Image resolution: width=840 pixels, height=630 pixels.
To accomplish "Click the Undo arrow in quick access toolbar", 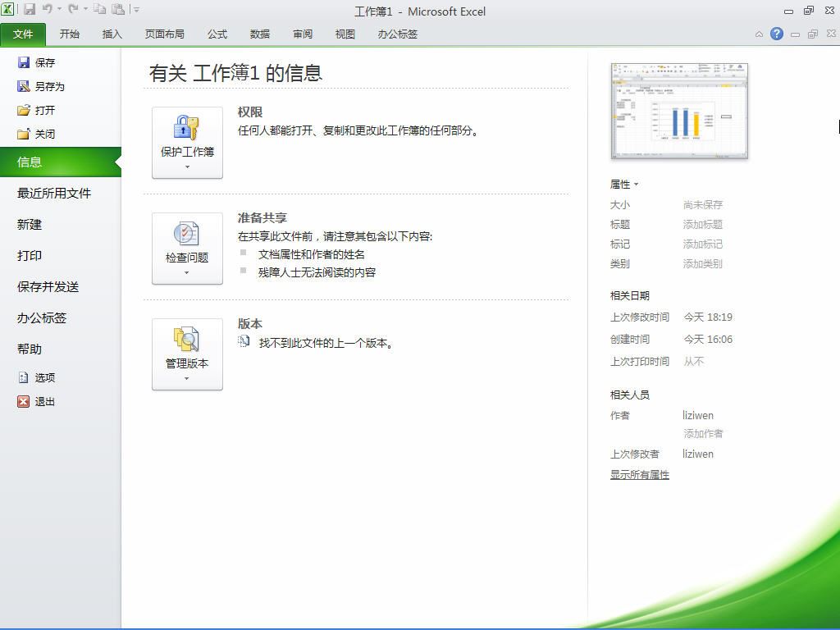I will (47, 9).
